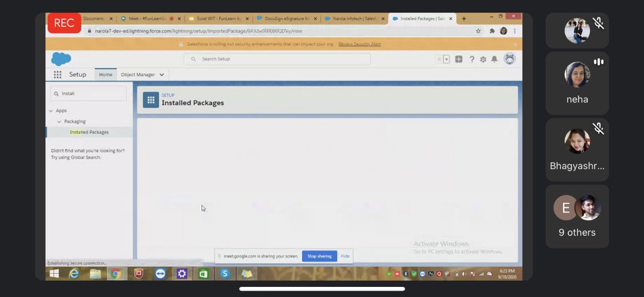644x297 pixels.
Task: Switch to the Surat WIT - FunLearn tab
Action: point(218,18)
